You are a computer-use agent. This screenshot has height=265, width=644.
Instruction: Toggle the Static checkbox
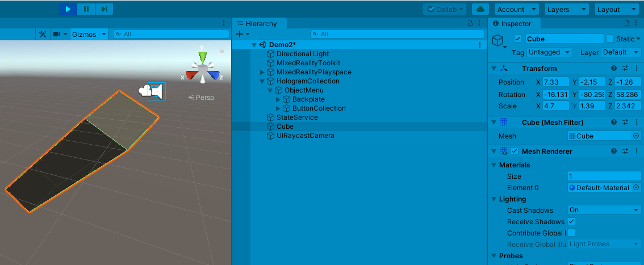point(610,39)
